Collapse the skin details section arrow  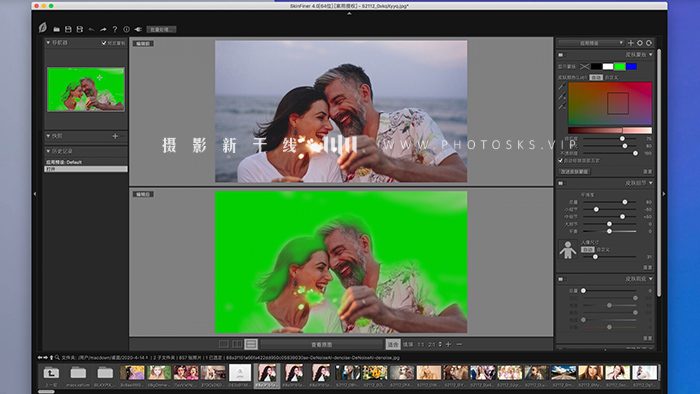click(651, 183)
